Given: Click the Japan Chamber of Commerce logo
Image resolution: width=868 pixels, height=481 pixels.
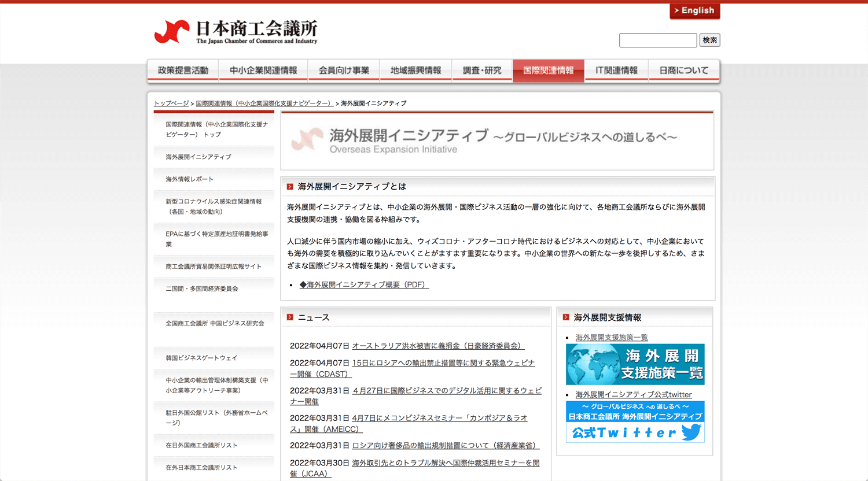Looking at the screenshot, I should [236, 32].
